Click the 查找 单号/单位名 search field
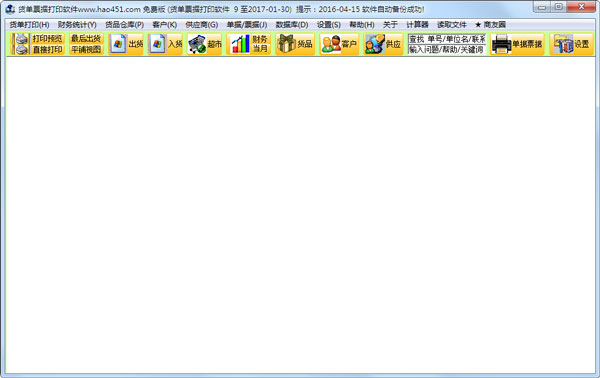The width and height of the screenshot is (600, 378). click(x=447, y=39)
